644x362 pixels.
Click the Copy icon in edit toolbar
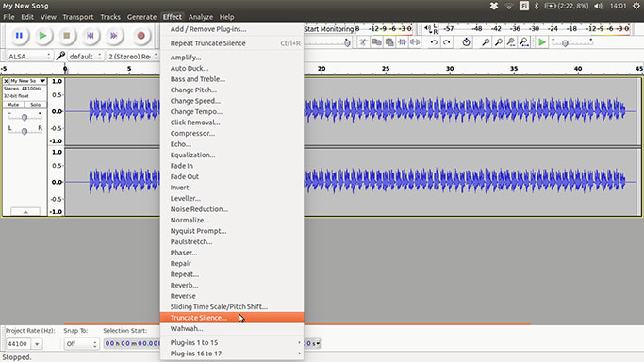(x=376, y=42)
